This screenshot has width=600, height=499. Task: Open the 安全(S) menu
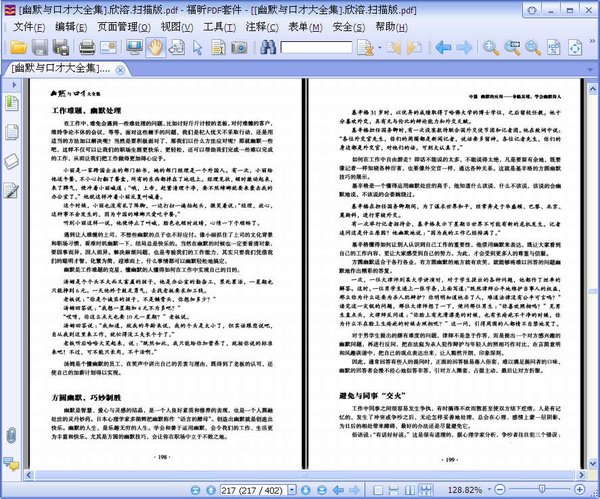pos(349,27)
